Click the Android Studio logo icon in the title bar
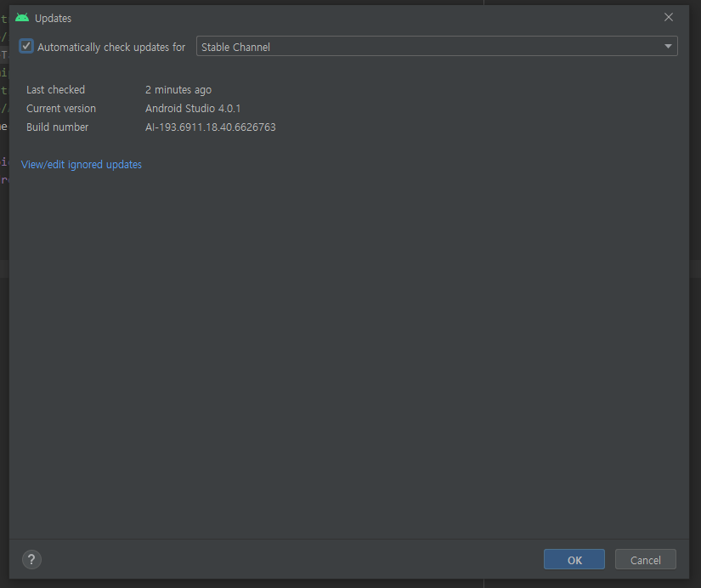 22,18
